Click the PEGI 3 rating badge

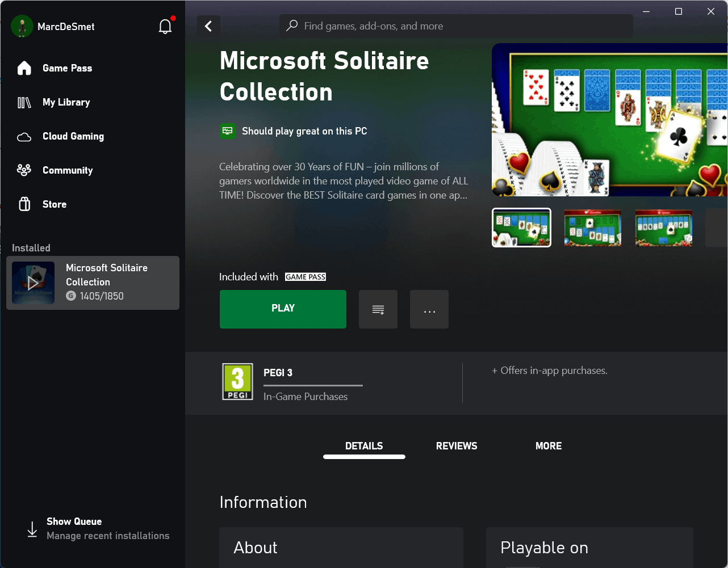[x=237, y=382]
